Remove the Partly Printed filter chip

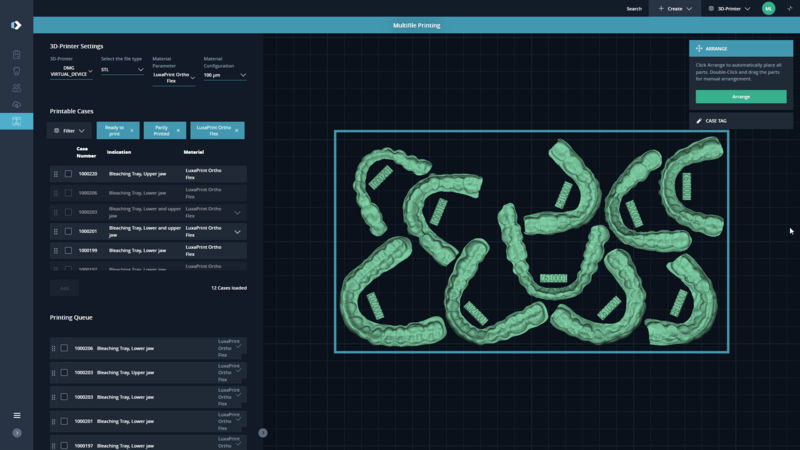(x=178, y=131)
